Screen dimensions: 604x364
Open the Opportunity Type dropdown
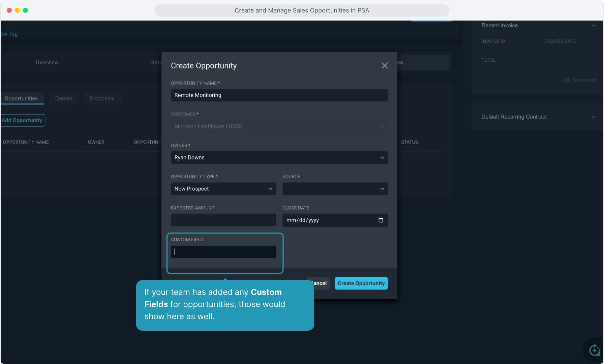click(223, 189)
